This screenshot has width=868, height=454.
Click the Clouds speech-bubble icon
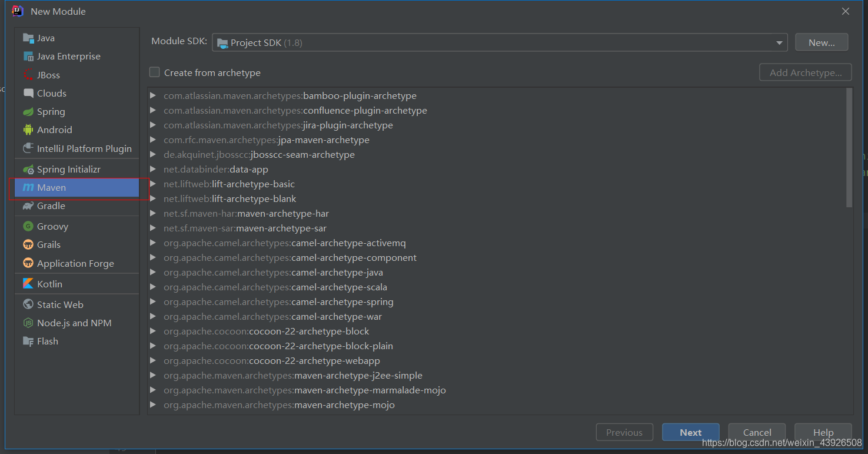point(28,93)
